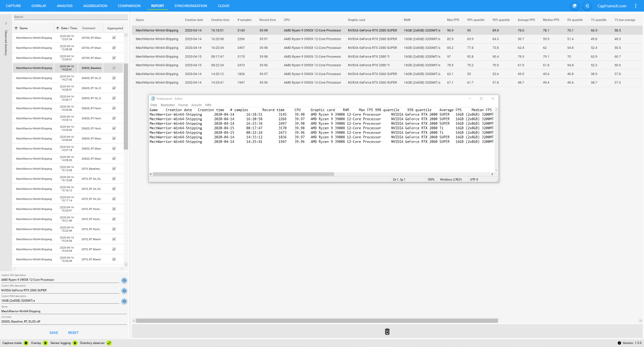The width and height of the screenshot is (644, 347).
Task: Click the Custom GPU description field
Action: [60, 290]
